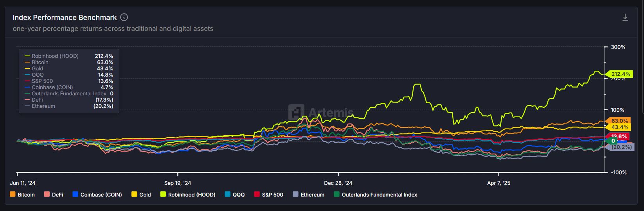Click the (20.2%) Ethereum end-value label
Image resolution: width=644 pixels, height=211 pixels.
pos(620,147)
